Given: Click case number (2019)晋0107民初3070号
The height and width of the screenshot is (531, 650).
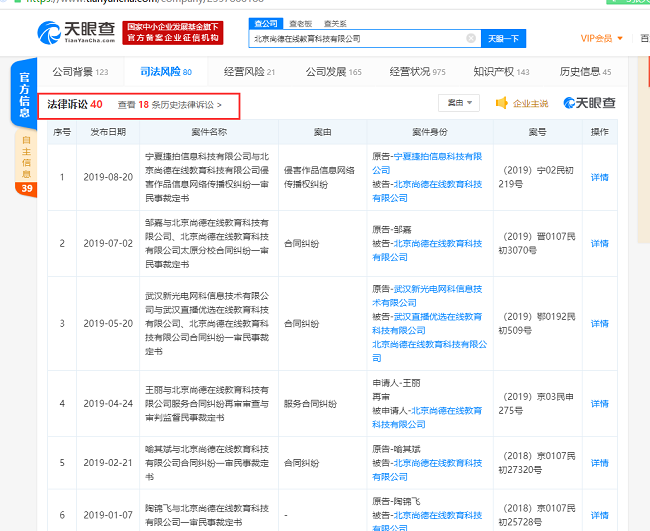Looking at the screenshot, I should pyautogui.click(x=537, y=243).
